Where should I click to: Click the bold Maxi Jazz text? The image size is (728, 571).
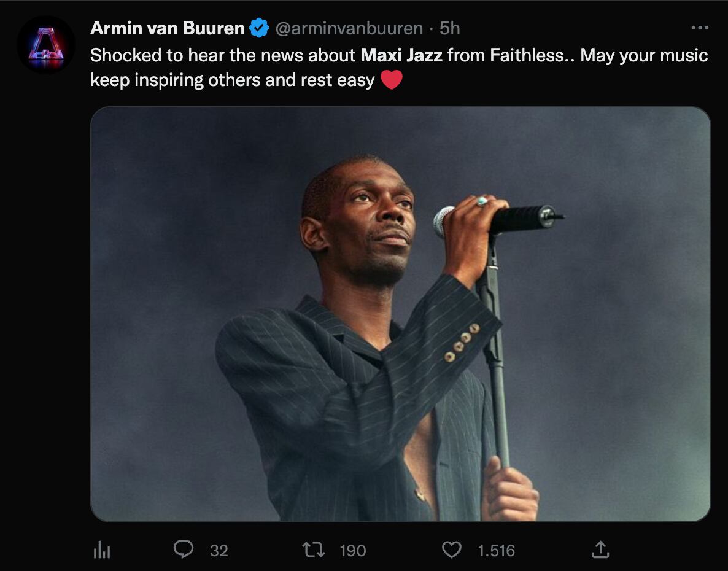click(x=401, y=56)
